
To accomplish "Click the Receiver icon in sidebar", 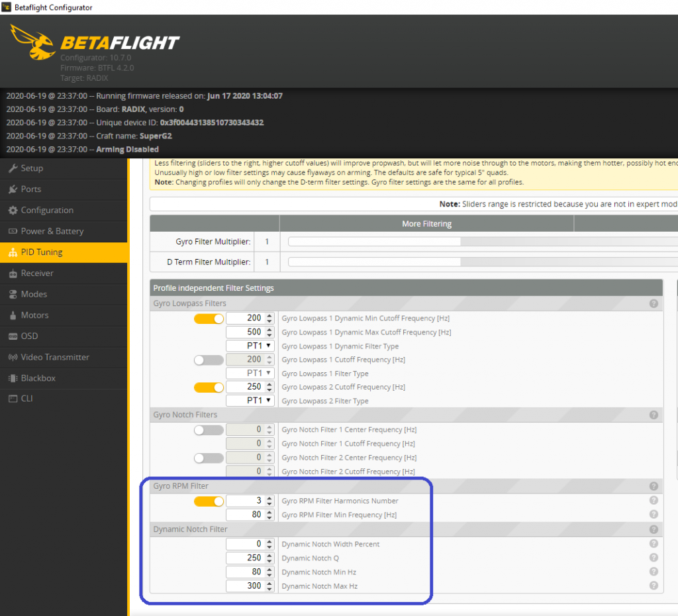I will click(x=13, y=274).
